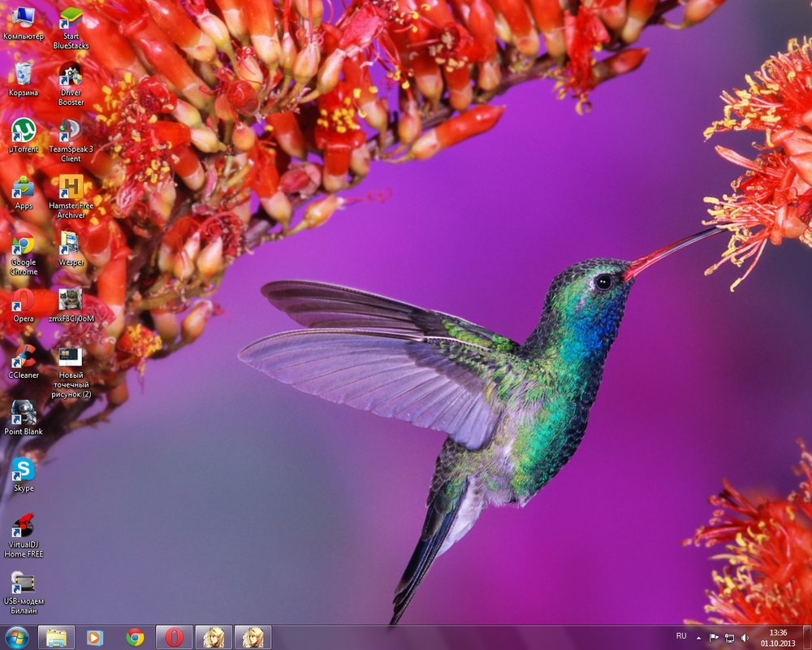Click the Hamster Free Archiver icon
Screen dimensions: 812x650
coord(71,187)
